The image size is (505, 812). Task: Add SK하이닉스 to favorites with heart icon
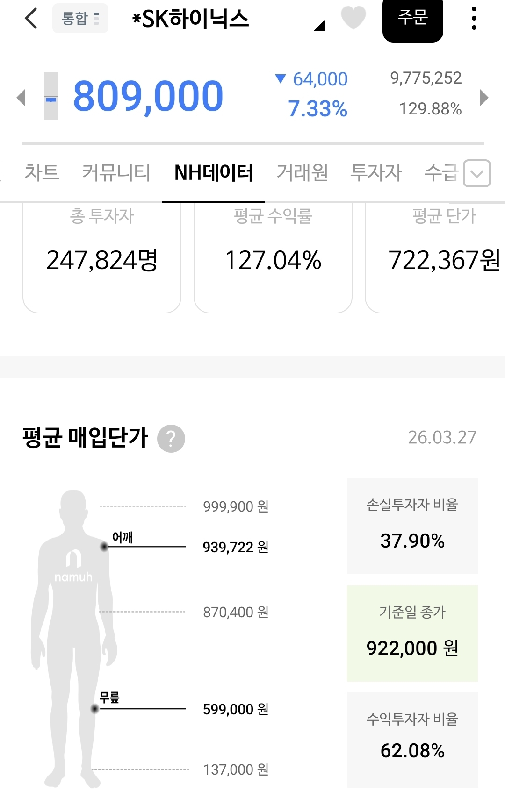[x=353, y=18]
